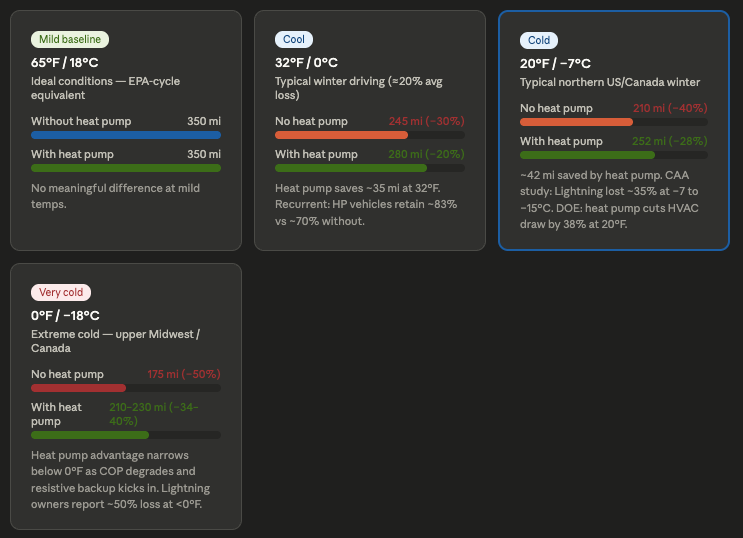
Task: Click the green 350 mi heat pump bar
Action: click(x=126, y=168)
